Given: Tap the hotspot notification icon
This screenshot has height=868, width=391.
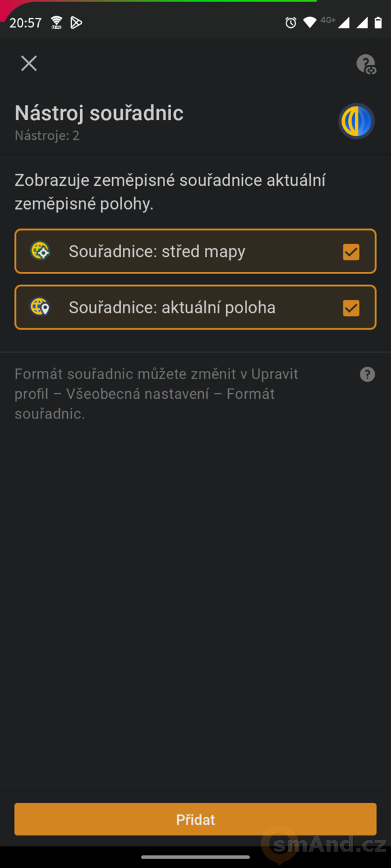Looking at the screenshot, I should pyautogui.click(x=56, y=22).
